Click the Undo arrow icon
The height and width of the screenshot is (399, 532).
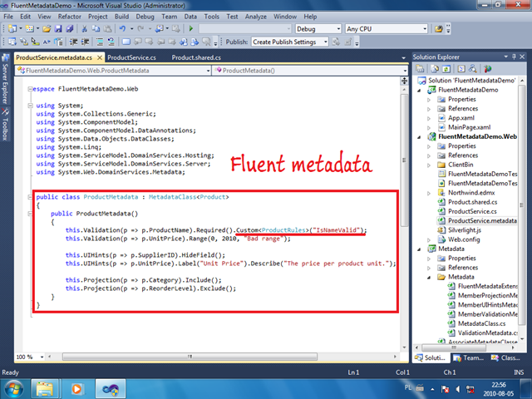click(122, 29)
